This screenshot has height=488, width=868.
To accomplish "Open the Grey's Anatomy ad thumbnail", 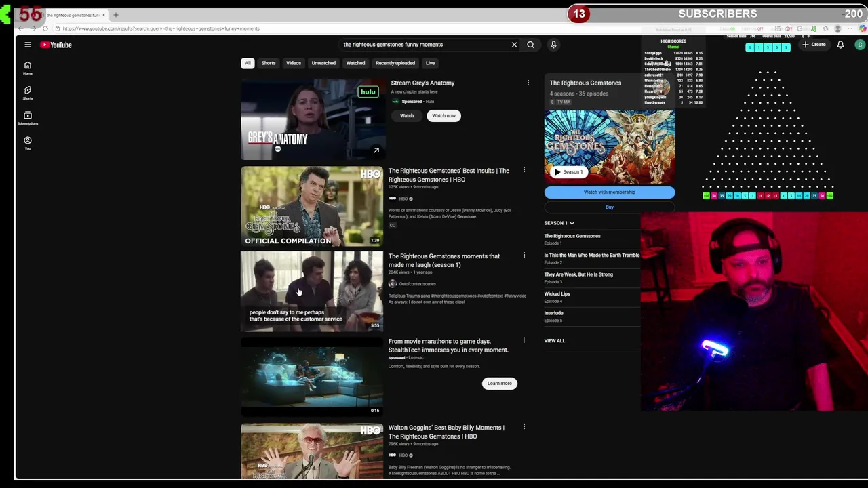I will (312, 119).
